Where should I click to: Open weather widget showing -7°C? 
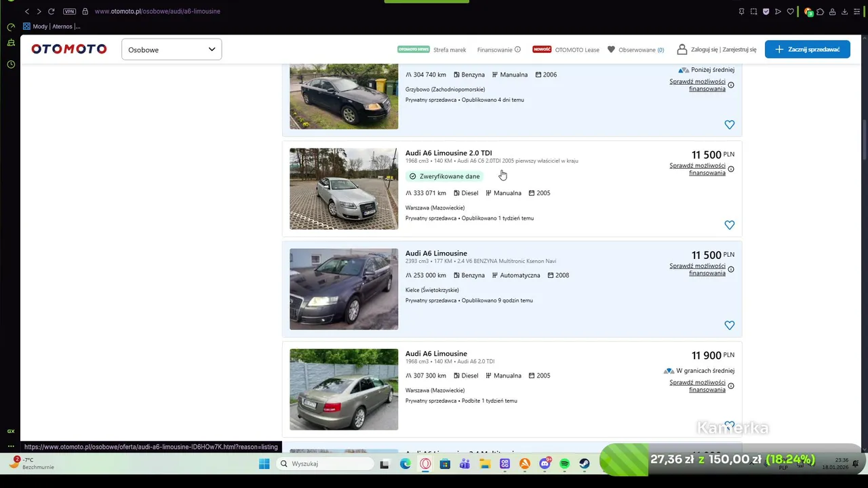(31, 464)
